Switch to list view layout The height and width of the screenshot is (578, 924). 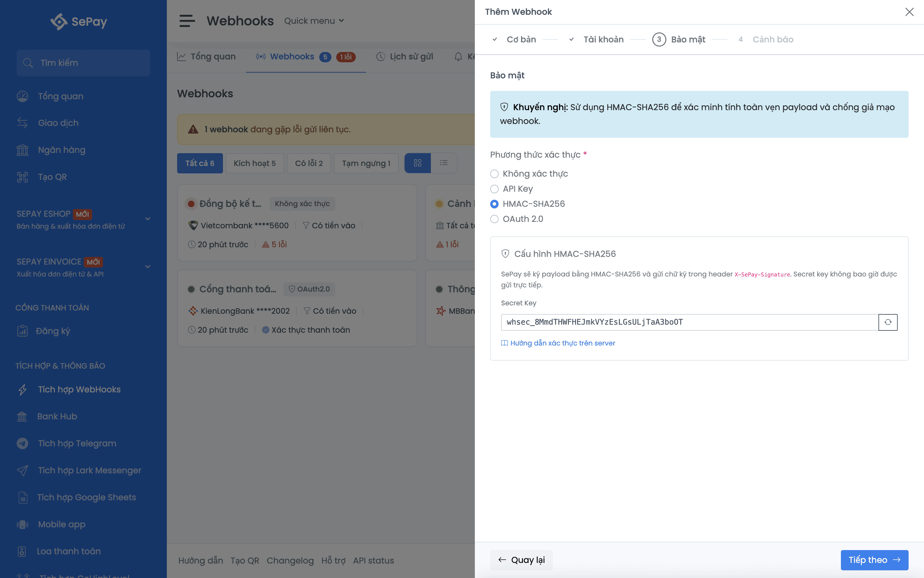(444, 163)
